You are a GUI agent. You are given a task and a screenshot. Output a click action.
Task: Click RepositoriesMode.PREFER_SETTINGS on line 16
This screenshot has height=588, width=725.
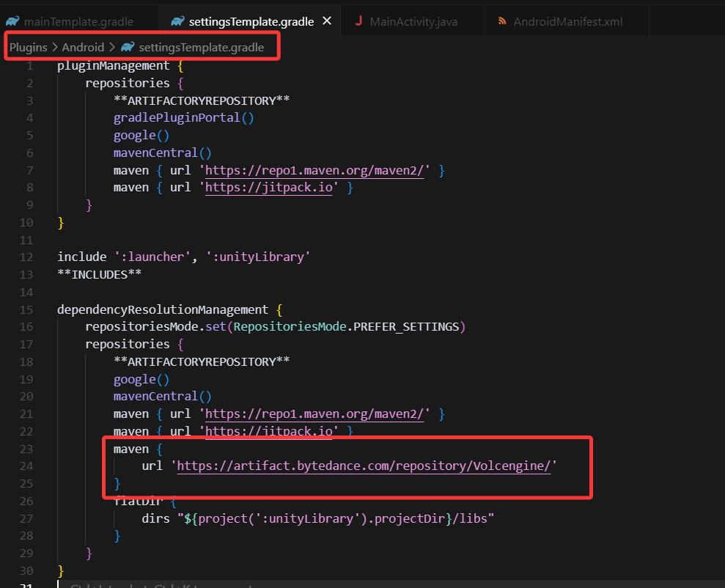(346, 327)
